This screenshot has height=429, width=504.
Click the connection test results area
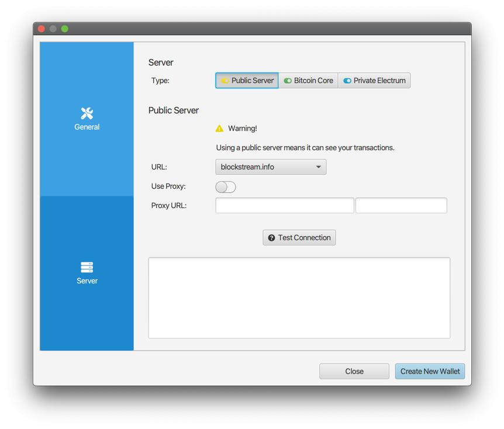coord(299,297)
